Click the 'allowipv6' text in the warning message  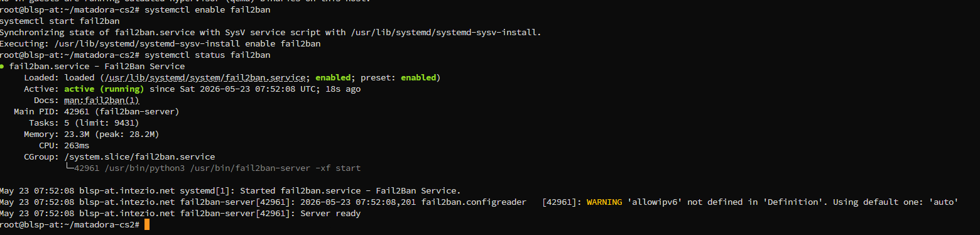tap(656, 202)
